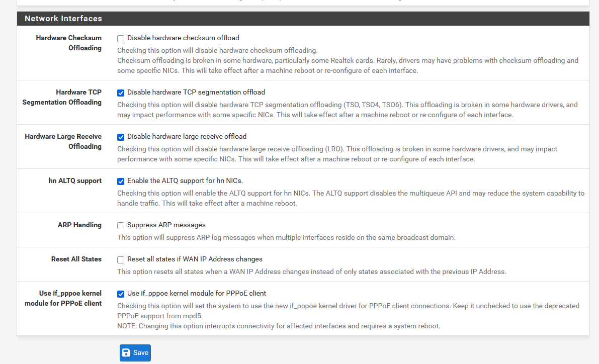This screenshot has height=364, width=599.
Task: Uncheck the if_pppoe kernel module checkbox
Action: click(121, 294)
